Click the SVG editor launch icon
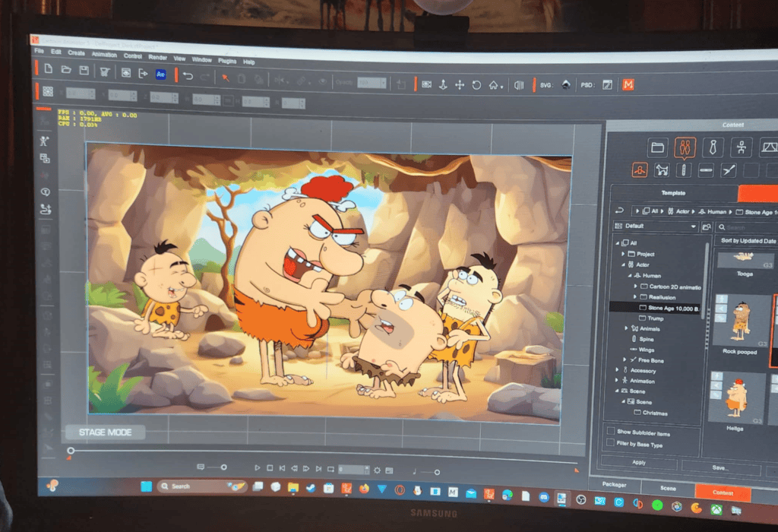Viewport: 778px width, 532px height. (x=565, y=85)
